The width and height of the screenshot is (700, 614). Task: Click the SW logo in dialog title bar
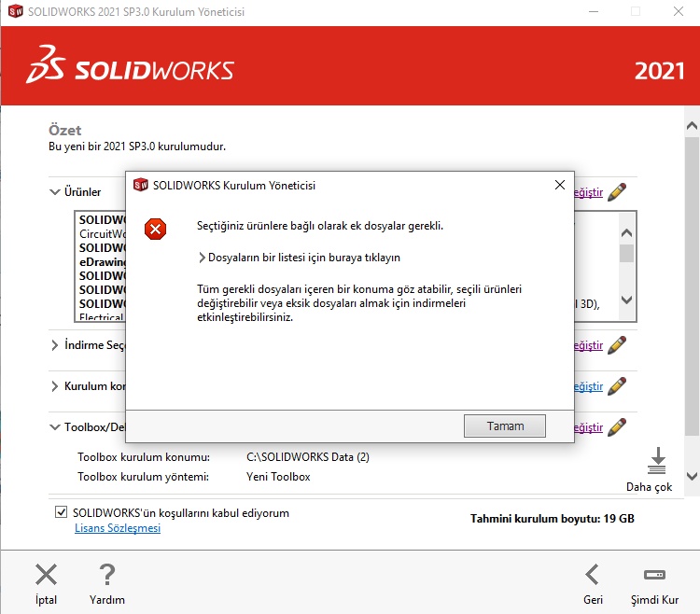click(x=141, y=184)
